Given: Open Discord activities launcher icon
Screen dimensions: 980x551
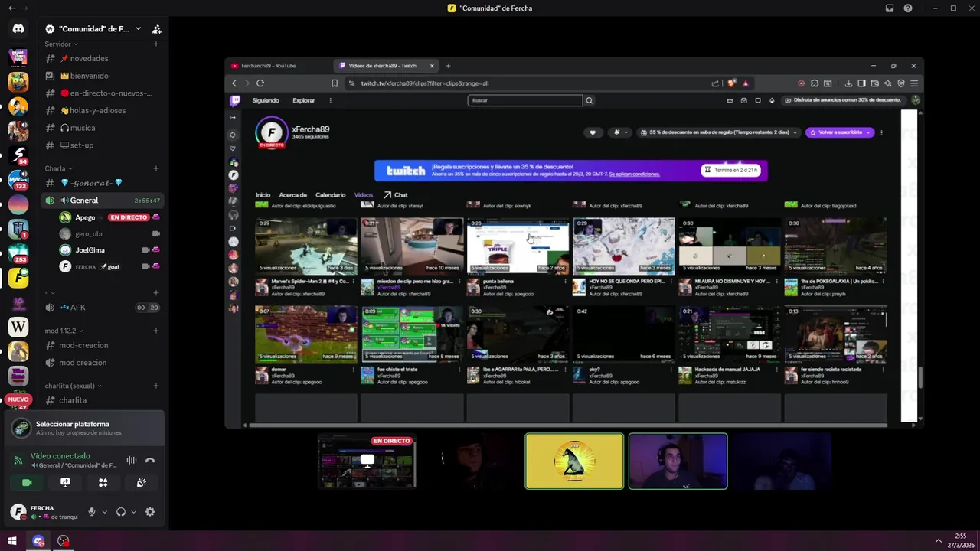Looking at the screenshot, I should click(x=103, y=482).
